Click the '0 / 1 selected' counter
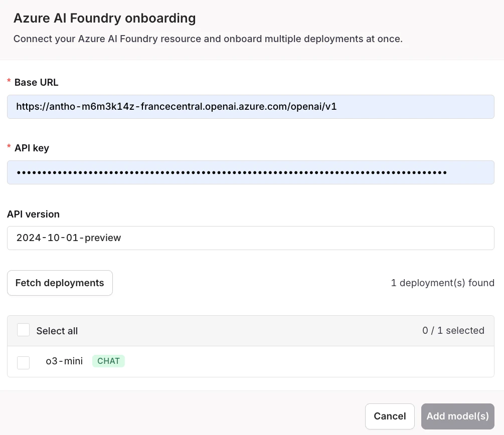Viewport: 504px width, 435px height. click(453, 330)
